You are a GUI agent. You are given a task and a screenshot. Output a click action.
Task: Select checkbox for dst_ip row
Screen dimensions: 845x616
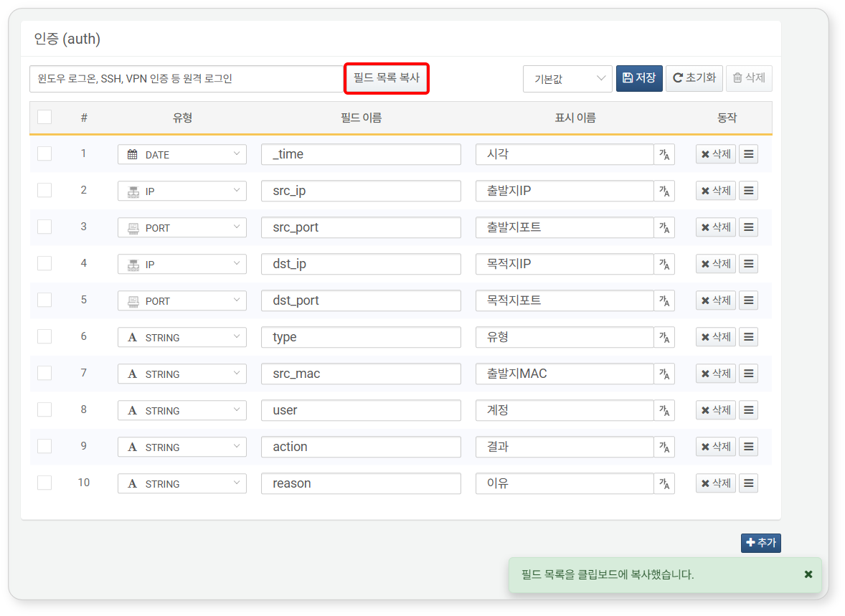click(44, 263)
